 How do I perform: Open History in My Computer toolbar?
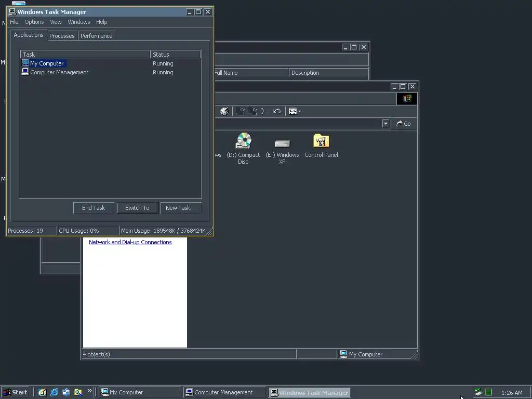click(x=224, y=111)
